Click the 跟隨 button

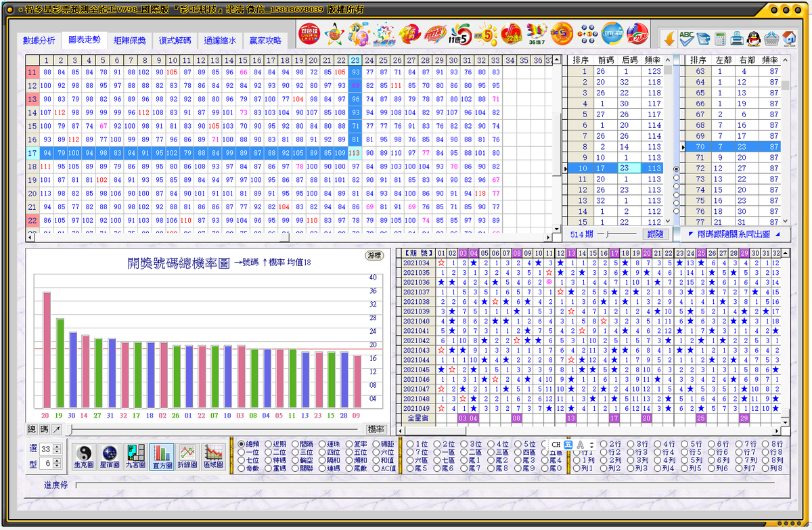pyautogui.click(x=656, y=234)
